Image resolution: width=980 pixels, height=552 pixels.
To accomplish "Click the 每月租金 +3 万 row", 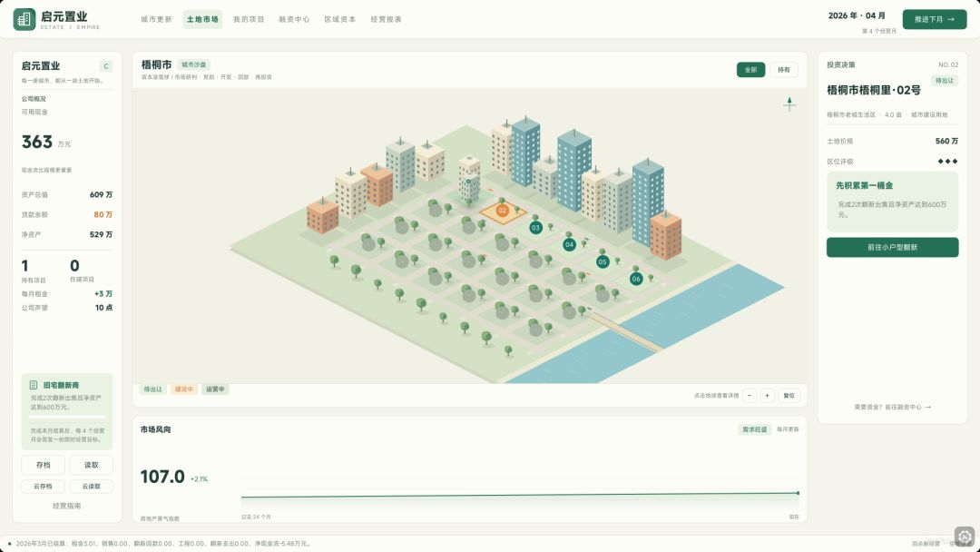I will tap(67, 294).
